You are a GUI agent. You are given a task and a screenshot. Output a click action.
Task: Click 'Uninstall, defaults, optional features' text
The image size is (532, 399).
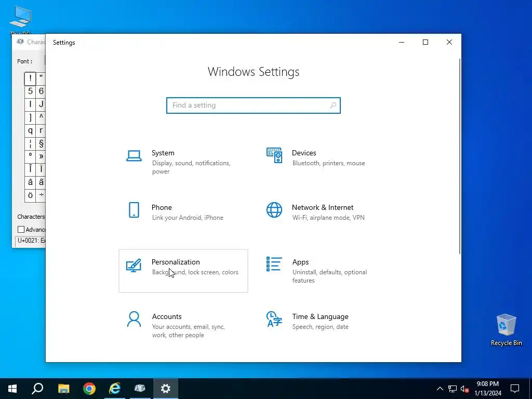(329, 276)
